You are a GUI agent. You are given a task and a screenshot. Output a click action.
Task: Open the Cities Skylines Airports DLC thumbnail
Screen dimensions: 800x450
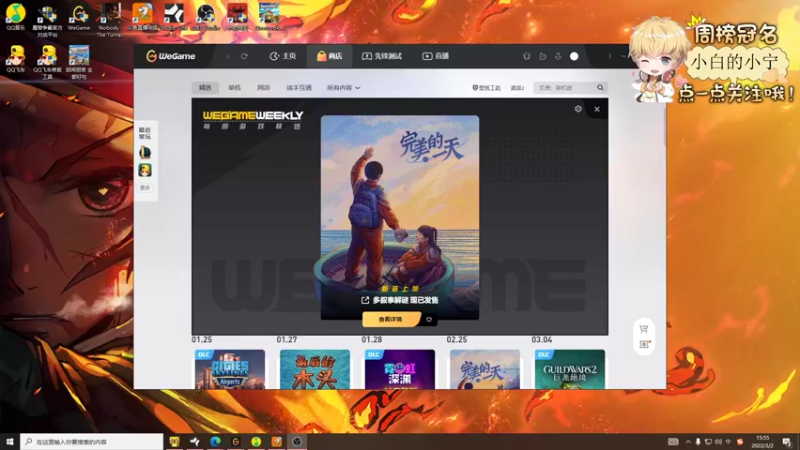click(x=230, y=369)
